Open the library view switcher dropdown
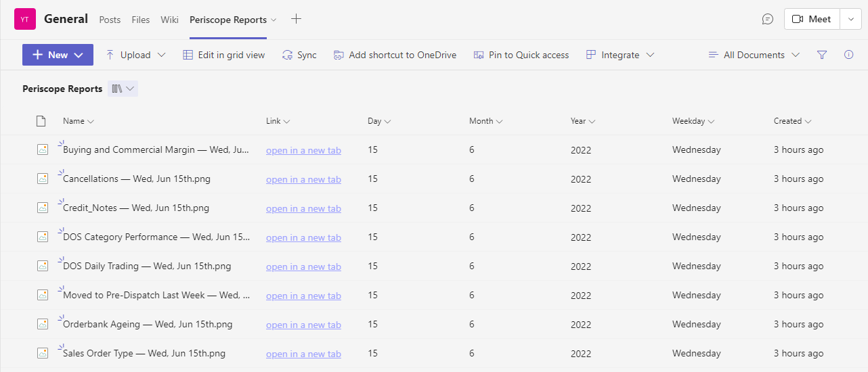This screenshot has width=868, height=372. click(x=123, y=89)
